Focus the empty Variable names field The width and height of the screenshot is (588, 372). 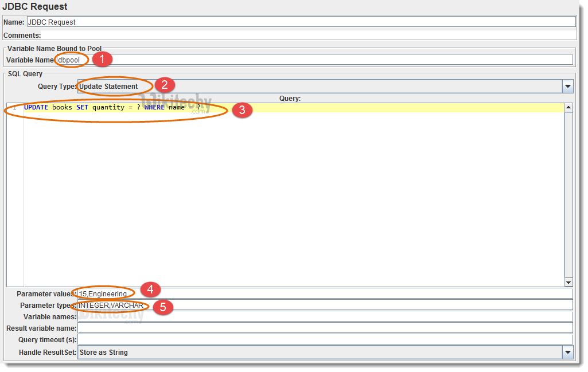(325, 316)
